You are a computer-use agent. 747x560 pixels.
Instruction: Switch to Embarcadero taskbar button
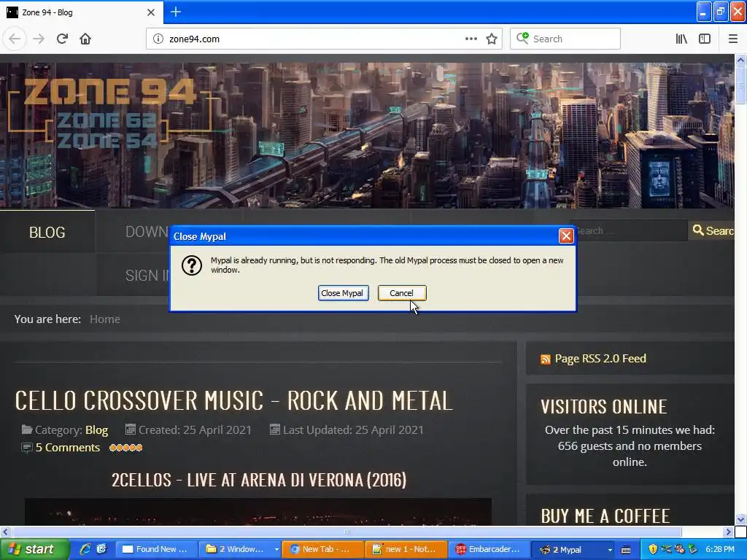click(x=489, y=549)
